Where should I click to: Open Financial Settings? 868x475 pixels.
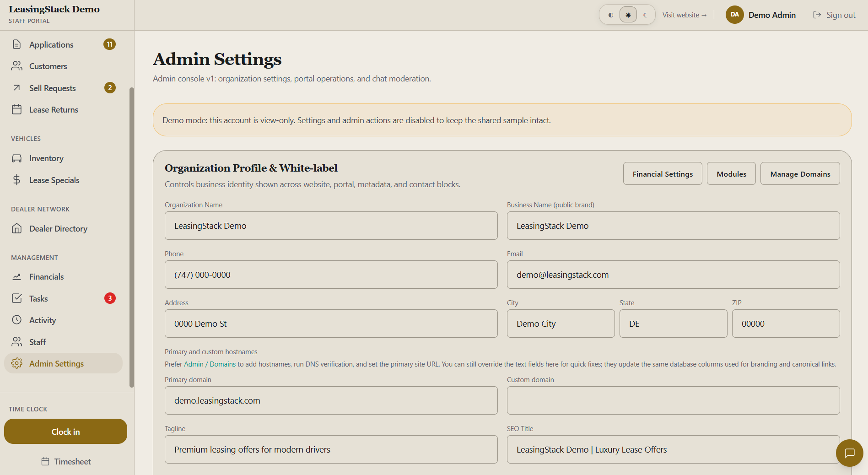coord(663,174)
